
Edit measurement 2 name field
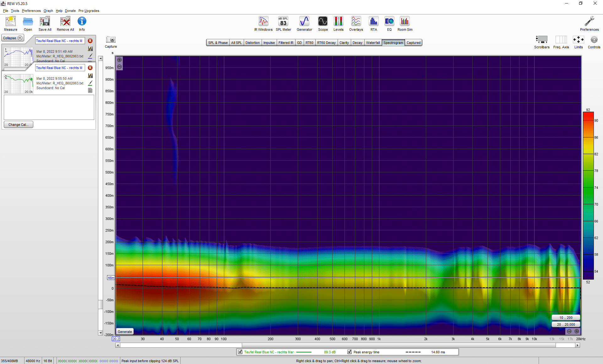[60, 68]
